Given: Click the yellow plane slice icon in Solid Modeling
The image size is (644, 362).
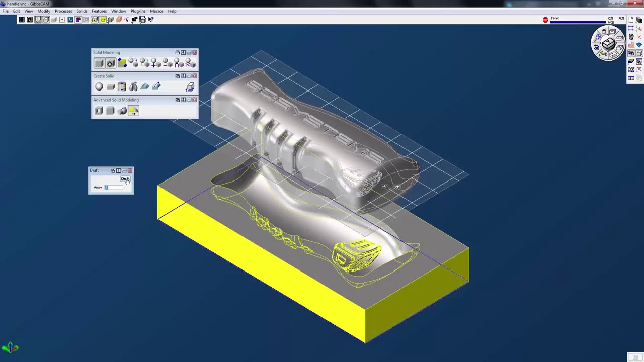Looking at the screenshot, I should point(122,63).
